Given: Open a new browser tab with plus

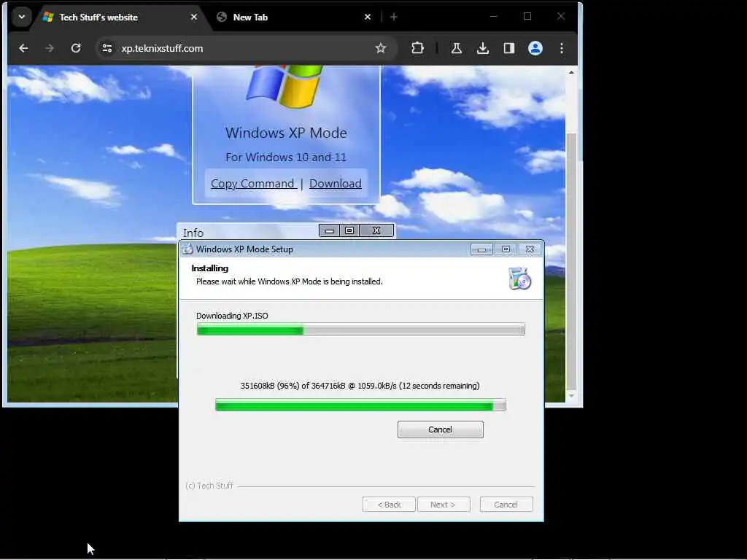Looking at the screenshot, I should (x=393, y=17).
